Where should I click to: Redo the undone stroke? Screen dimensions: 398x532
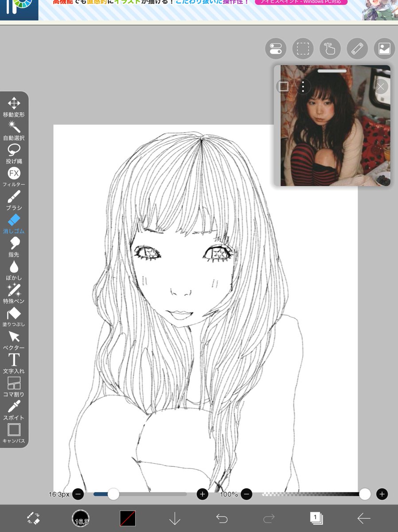click(269, 518)
